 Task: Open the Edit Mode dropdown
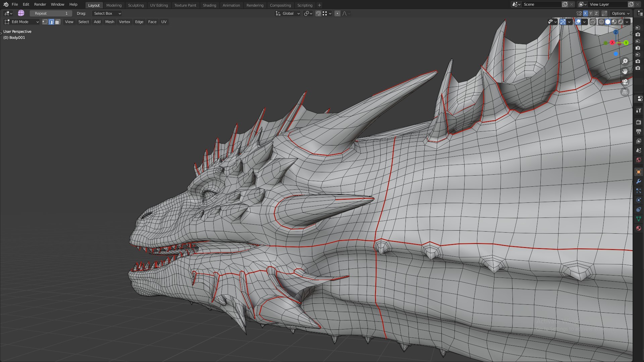click(21, 22)
